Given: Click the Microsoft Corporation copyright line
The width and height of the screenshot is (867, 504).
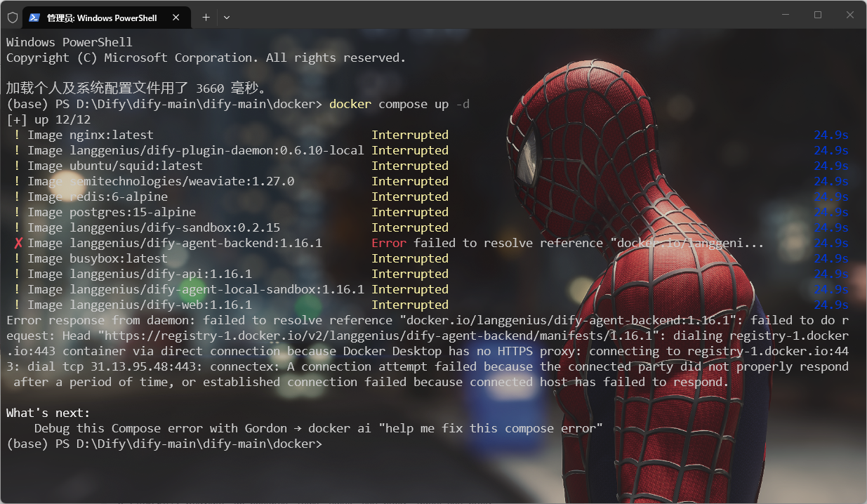Looking at the screenshot, I should click(x=206, y=58).
